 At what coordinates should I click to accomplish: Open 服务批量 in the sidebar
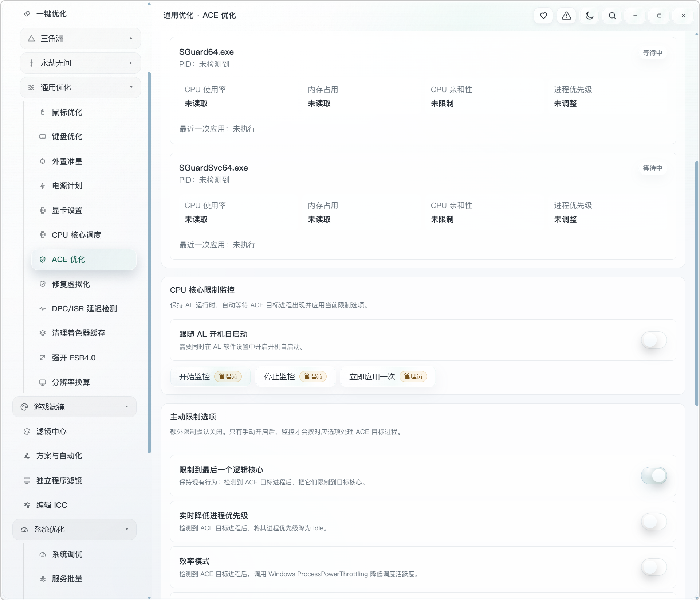coord(67,579)
